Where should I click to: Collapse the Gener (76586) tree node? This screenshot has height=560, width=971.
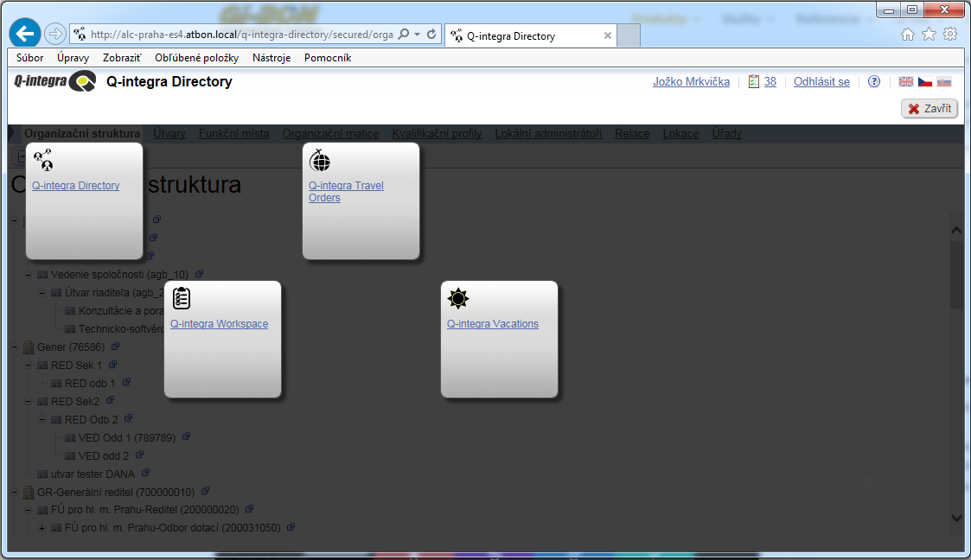[15, 347]
